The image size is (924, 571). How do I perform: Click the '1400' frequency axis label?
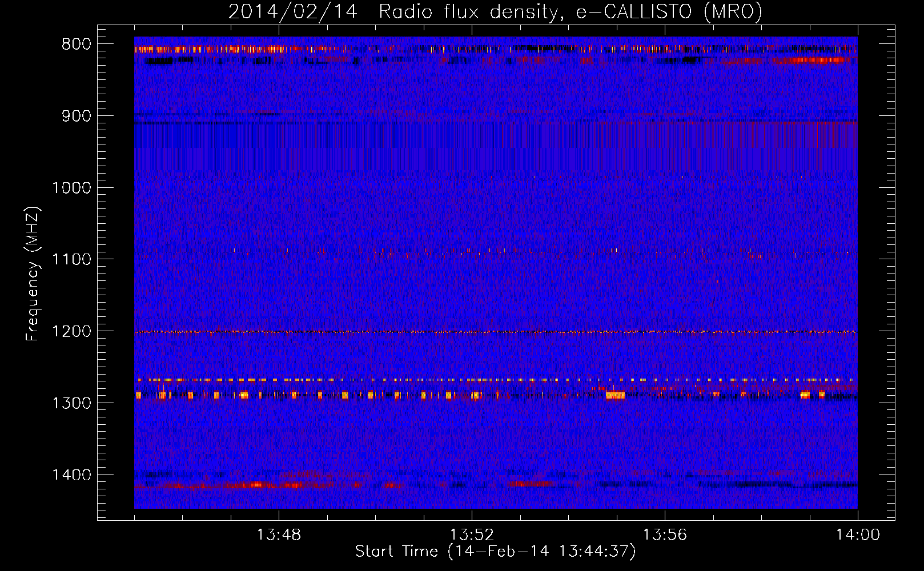click(x=71, y=475)
